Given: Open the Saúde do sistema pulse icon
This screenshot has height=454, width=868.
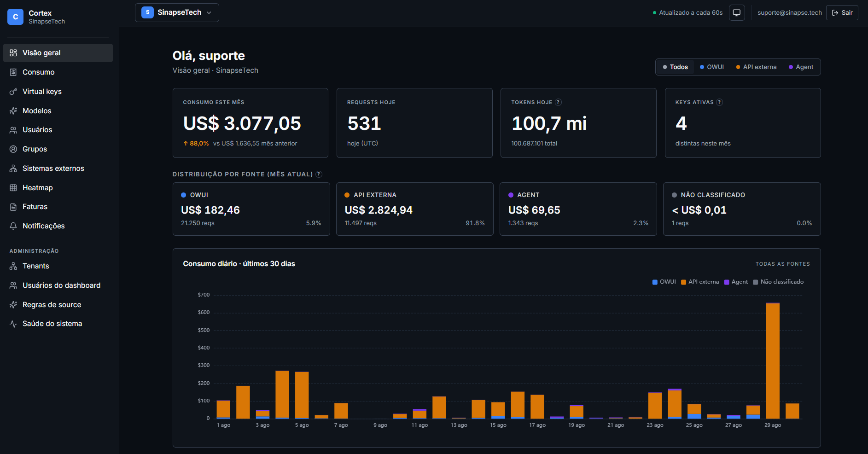Looking at the screenshot, I should [x=13, y=324].
